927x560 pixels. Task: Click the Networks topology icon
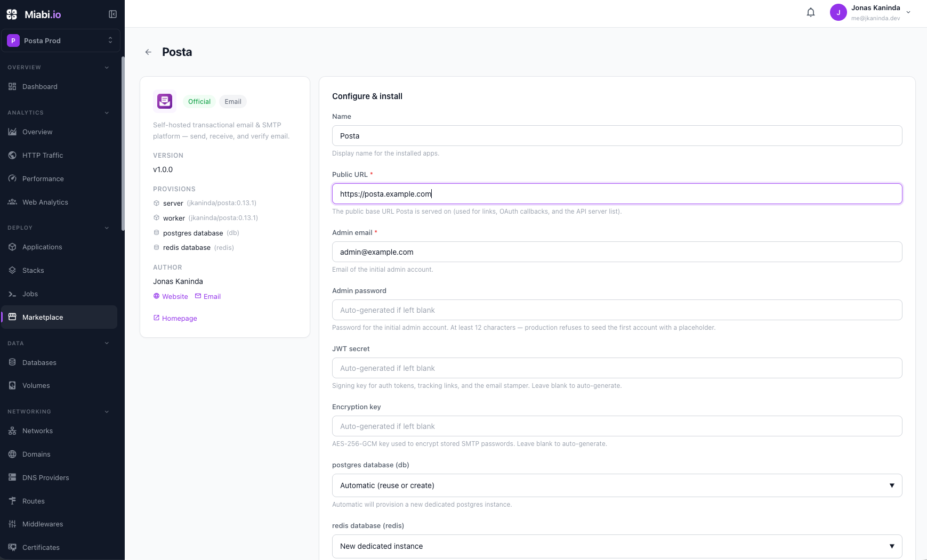12,431
